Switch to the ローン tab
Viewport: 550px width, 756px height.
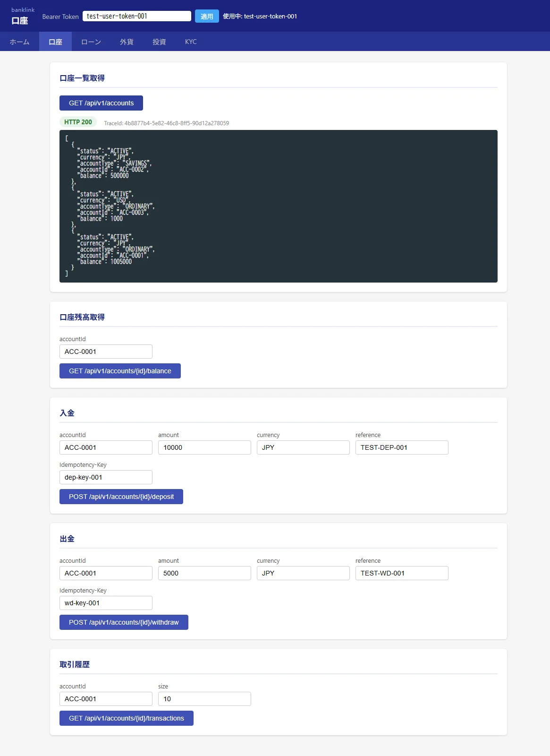coord(91,42)
